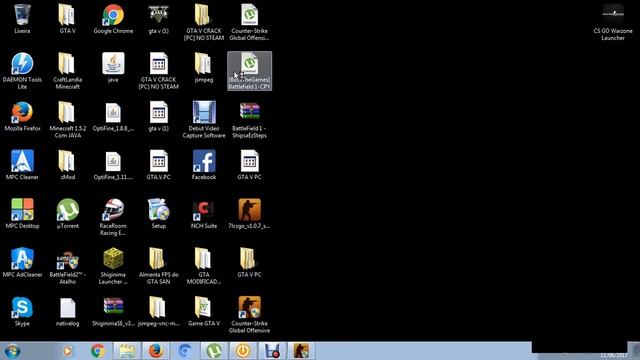Screen dimensions: 640x360
Task: Select the NCH Suite shortcut
Action: pos(204,214)
